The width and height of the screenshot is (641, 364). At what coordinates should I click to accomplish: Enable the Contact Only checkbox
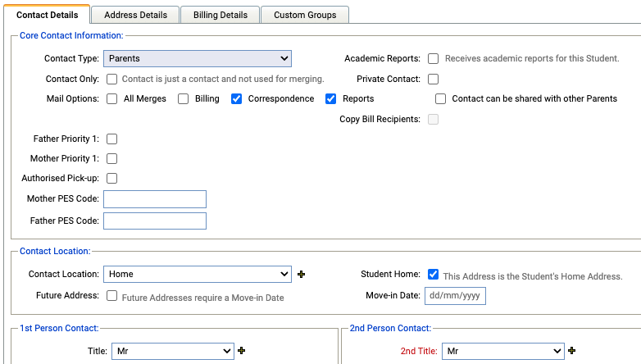(x=112, y=80)
